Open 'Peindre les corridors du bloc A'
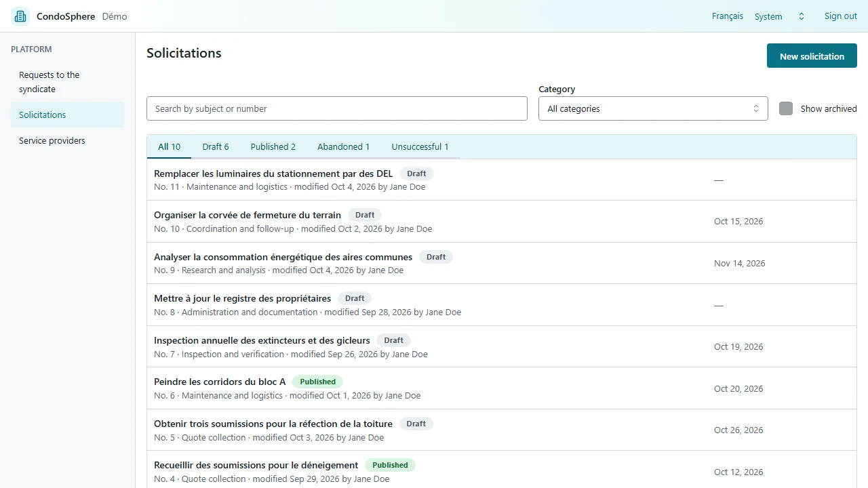The image size is (868, 488). (x=220, y=382)
